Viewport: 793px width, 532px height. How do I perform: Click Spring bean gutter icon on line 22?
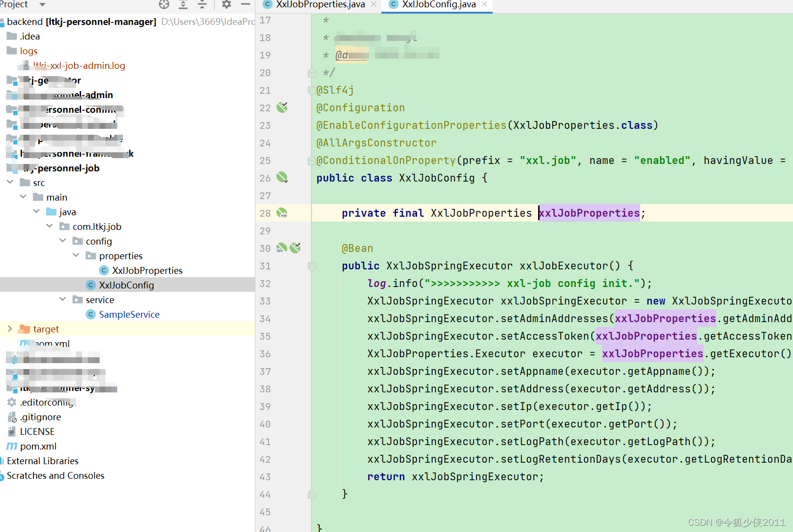pos(282,107)
